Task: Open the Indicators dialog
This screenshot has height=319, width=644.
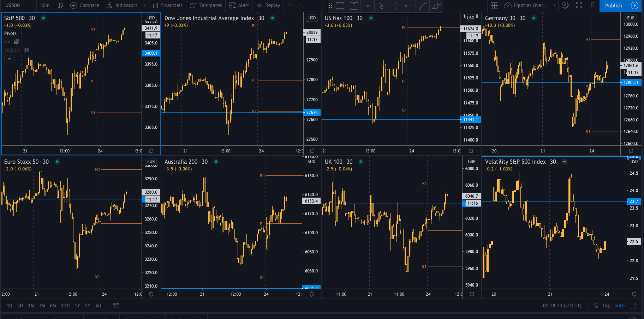Action: pyautogui.click(x=122, y=5)
